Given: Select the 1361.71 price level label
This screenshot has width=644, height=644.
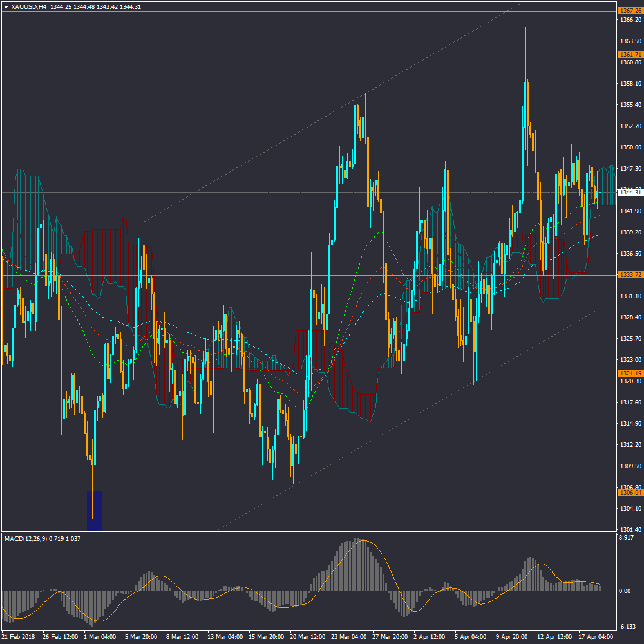Looking at the screenshot, I should coord(629,55).
